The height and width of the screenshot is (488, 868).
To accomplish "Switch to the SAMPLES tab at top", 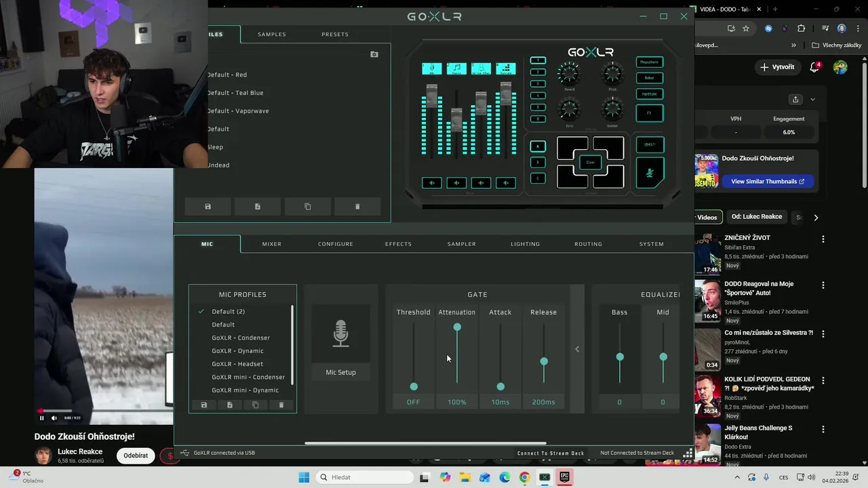I will point(272,34).
